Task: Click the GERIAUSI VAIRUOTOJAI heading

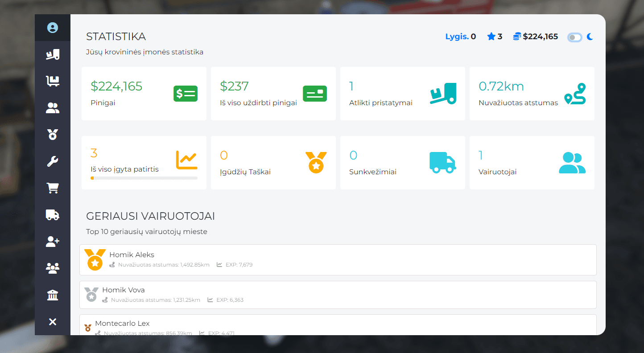Action: pyautogui.click(x=151, y=216)
